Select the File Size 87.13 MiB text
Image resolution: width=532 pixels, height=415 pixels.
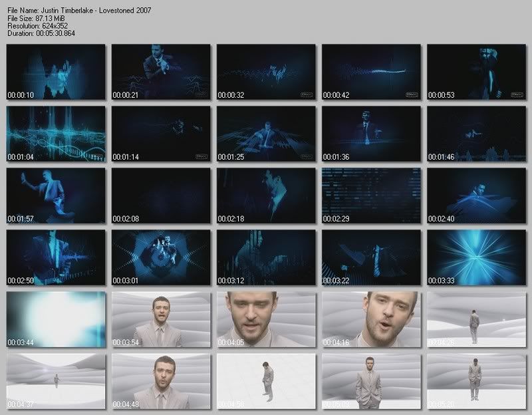[x=36, y=19]
